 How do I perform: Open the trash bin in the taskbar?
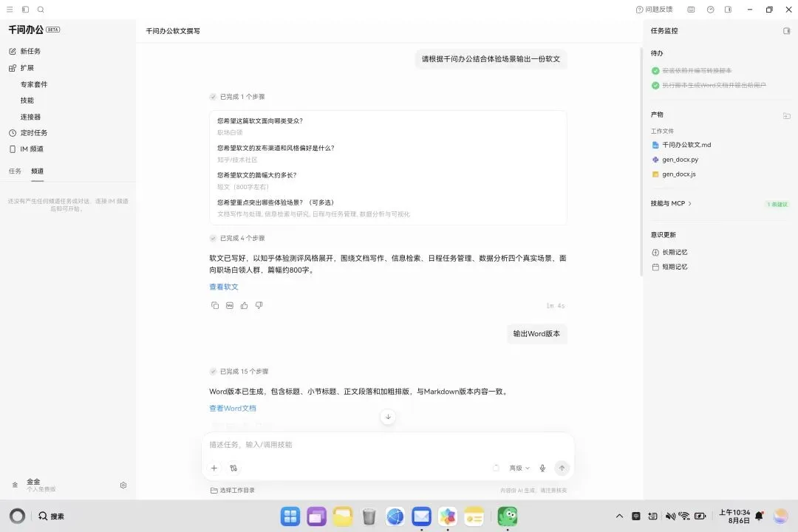[x=369, y=516]
